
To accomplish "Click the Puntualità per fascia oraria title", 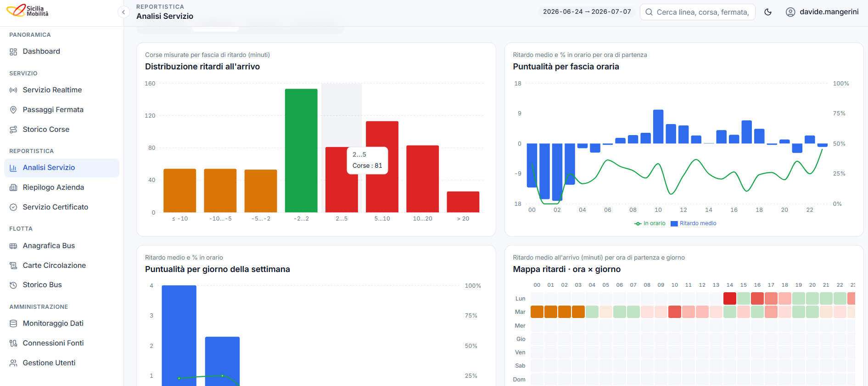I will click(566, 67).
